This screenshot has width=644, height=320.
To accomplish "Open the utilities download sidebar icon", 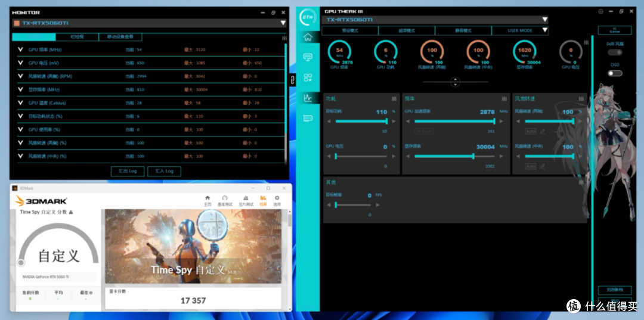I will tap(308, 77).
